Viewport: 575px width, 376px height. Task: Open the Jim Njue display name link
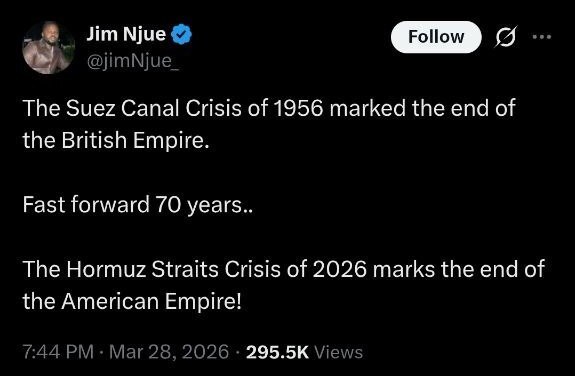point(126,34)
